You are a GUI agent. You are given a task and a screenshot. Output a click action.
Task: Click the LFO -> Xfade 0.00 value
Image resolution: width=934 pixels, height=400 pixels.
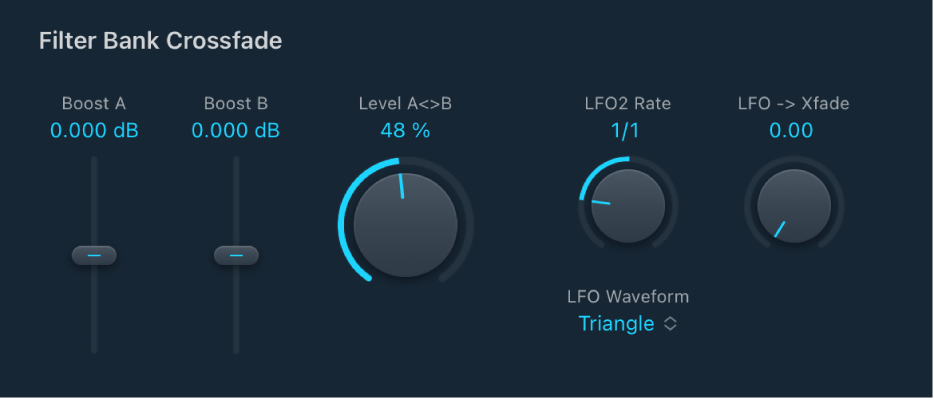pyautogui.click(x=791, y=131)
